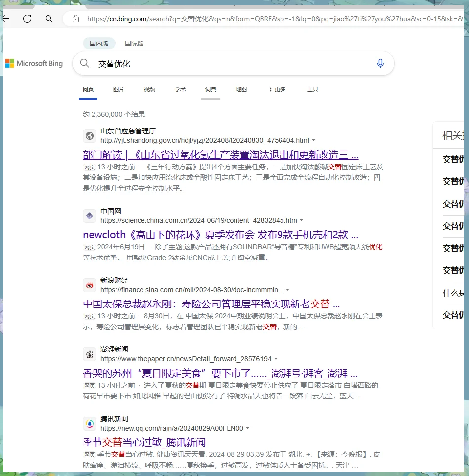Click the science.china.com.cn URL text

199,220
